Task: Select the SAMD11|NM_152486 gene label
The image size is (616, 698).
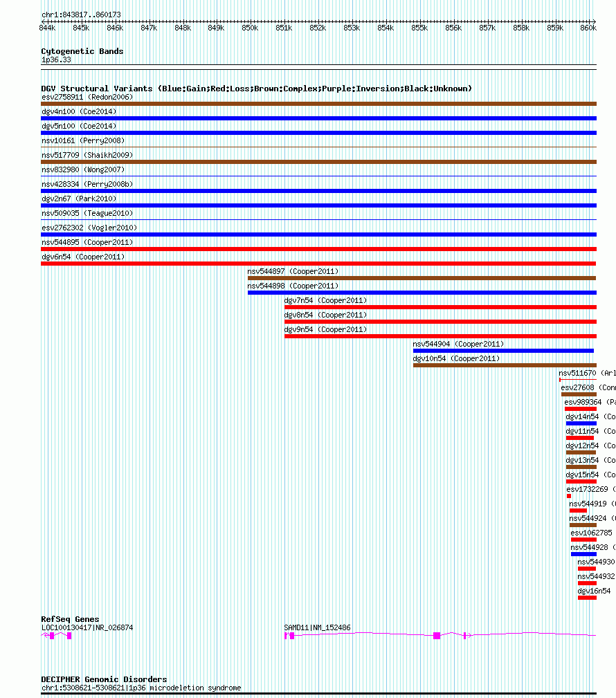Action: (317, 627)
